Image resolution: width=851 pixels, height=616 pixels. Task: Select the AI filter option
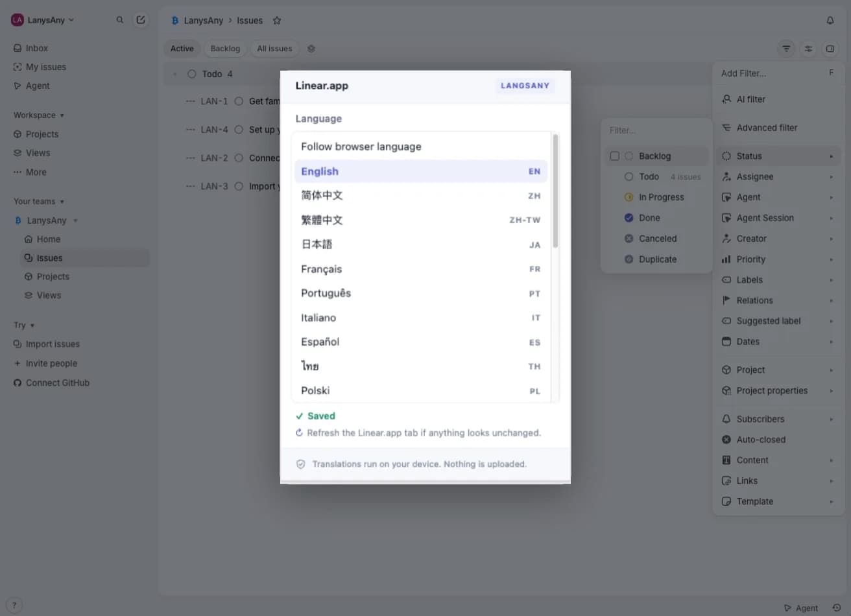pos(778,99)
